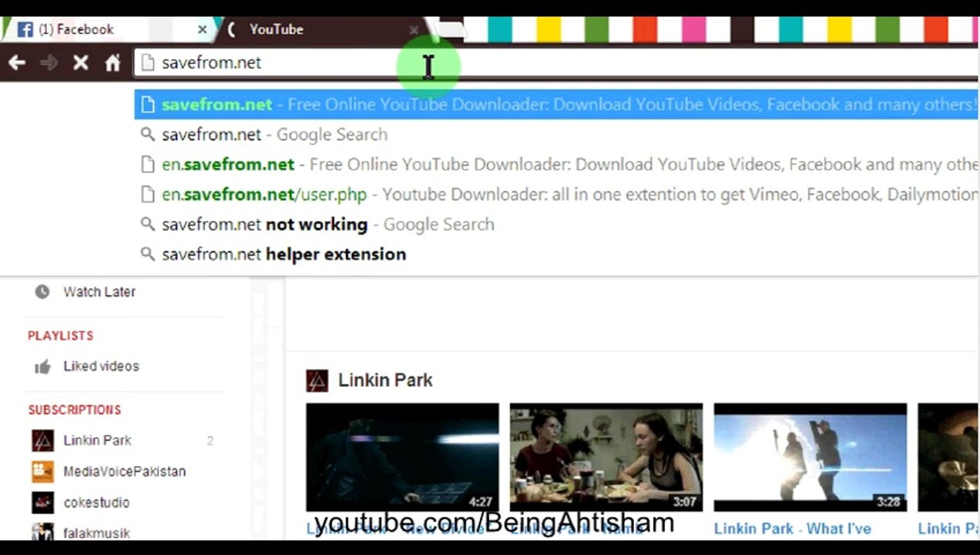Switch to the YouTube tab
The image size is (980, 555).
(324, 29)
